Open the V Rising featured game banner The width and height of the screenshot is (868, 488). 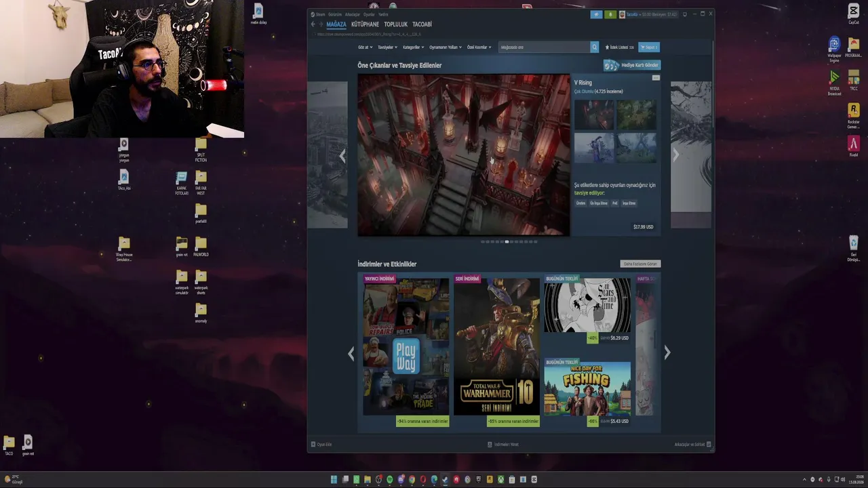(464, 155)
